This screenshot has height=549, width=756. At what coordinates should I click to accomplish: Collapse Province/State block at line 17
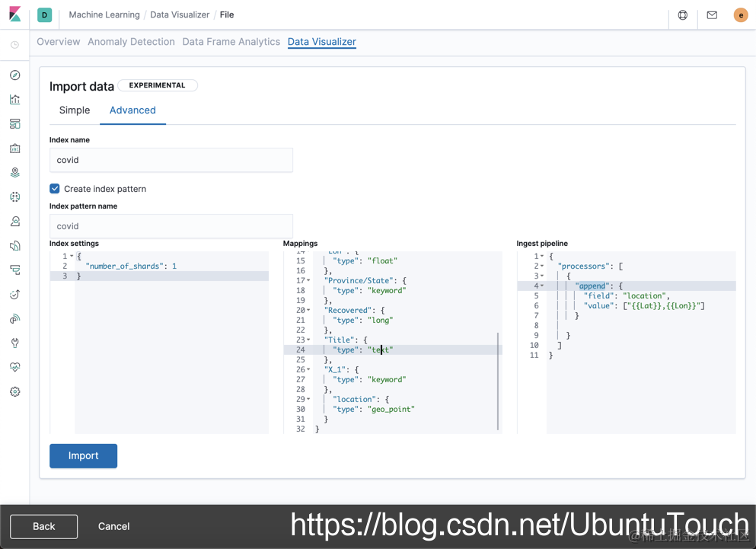[308, 280]
